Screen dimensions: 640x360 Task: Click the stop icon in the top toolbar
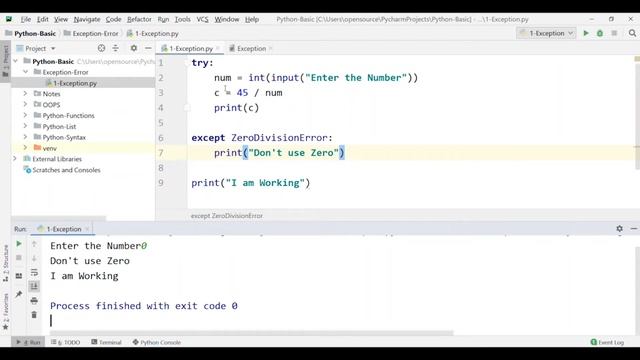click(x=614, y=33)
